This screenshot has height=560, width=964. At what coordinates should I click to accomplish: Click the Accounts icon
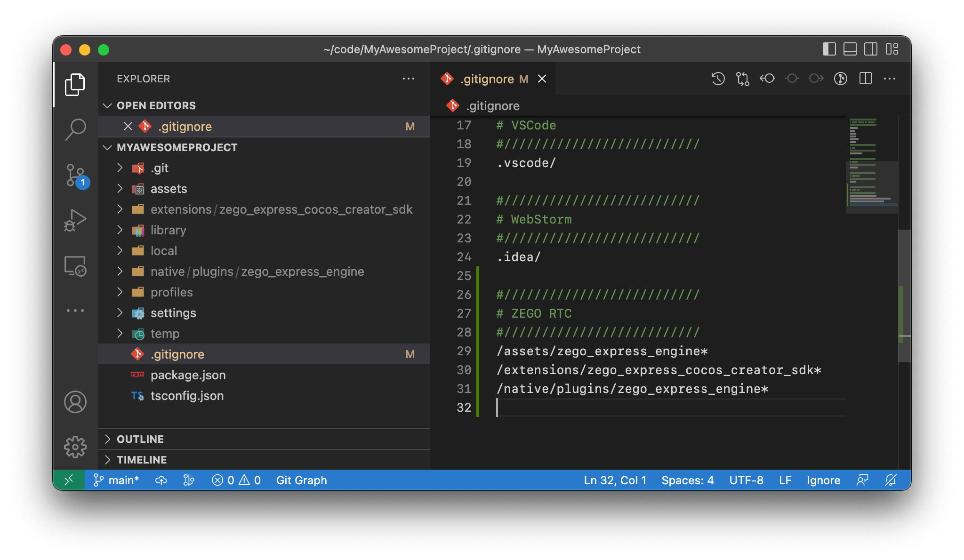click(x=75, y=402)
